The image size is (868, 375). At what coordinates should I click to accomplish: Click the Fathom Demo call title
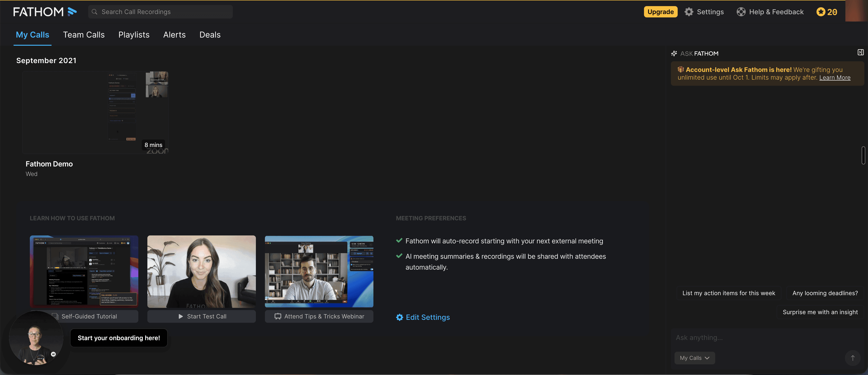49,164
